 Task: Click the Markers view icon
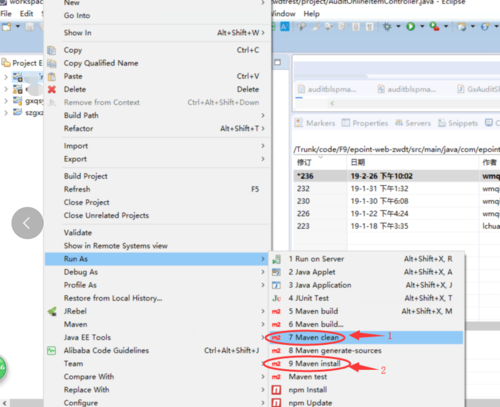tap(299, 123)
